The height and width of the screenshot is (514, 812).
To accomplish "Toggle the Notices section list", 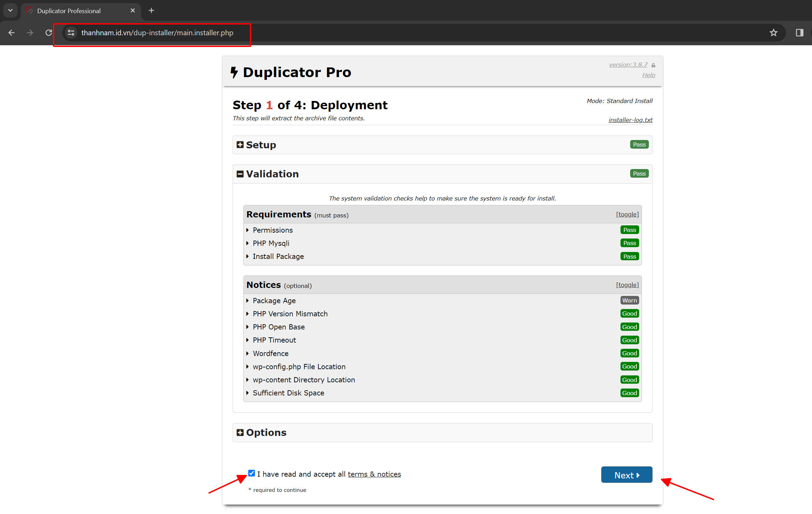I will click(x=627, y=285).
